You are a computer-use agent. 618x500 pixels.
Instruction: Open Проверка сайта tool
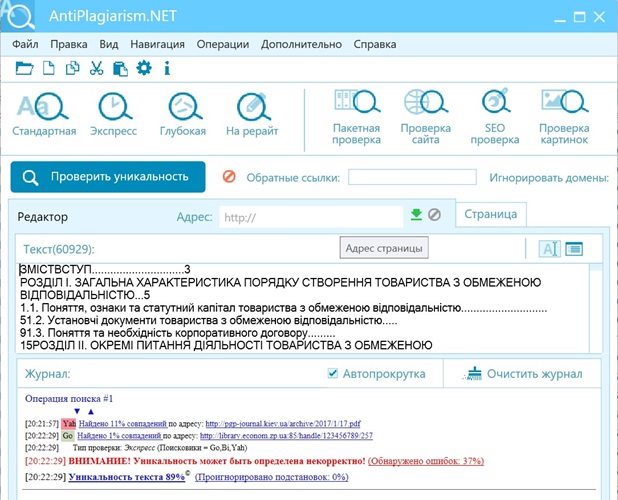click(426, 117)
